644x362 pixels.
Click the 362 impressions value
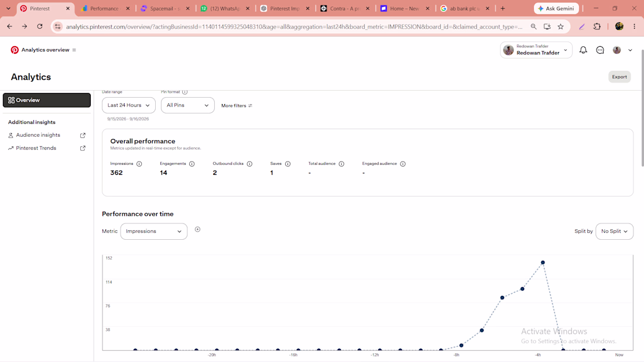(x=117, y=173)
